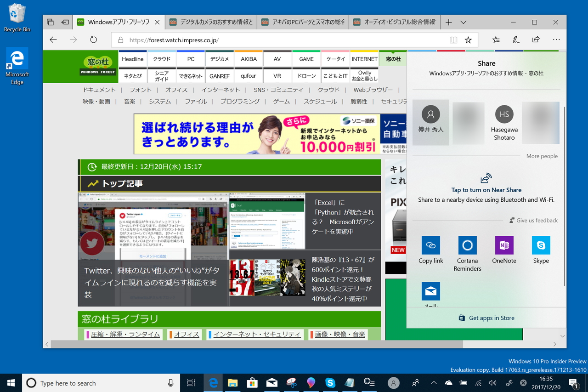
Task: Open the tab list dropdown chevron
Action: pos(463,22)
